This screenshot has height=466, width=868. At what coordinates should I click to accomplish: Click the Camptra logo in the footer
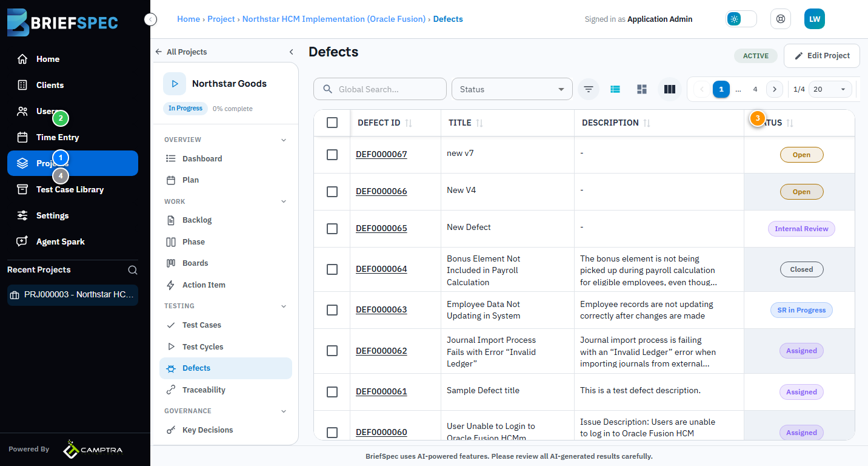(x=93, y=449)
